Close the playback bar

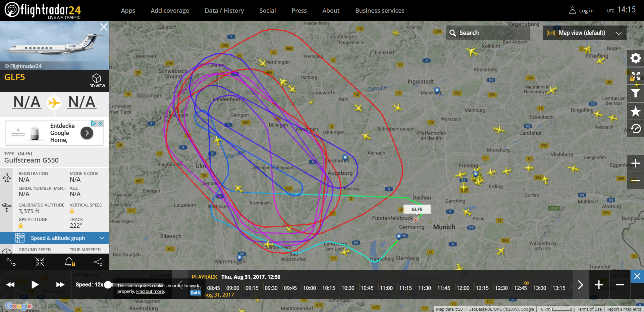click(637, 276)
